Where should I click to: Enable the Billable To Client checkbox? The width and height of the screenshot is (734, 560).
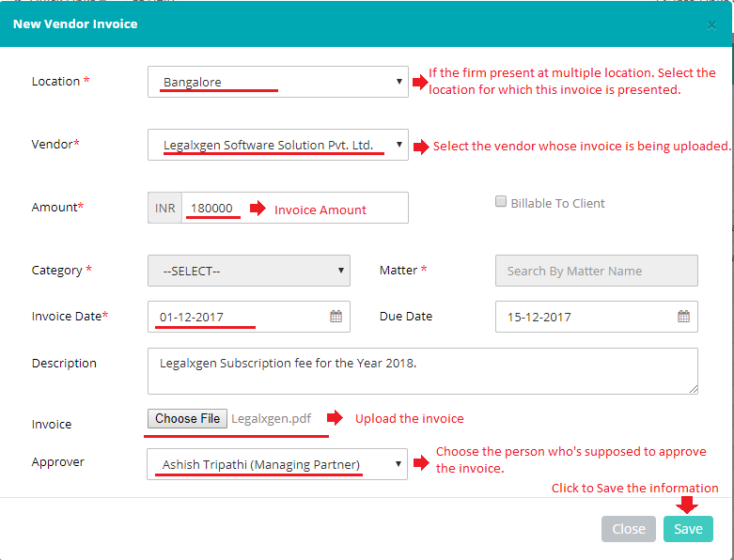[501, 202]
